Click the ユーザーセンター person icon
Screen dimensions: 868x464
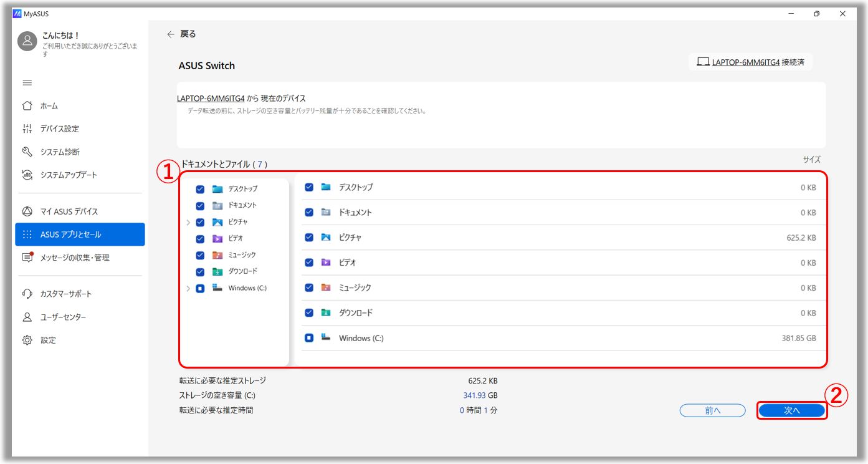tap(27, 317)
